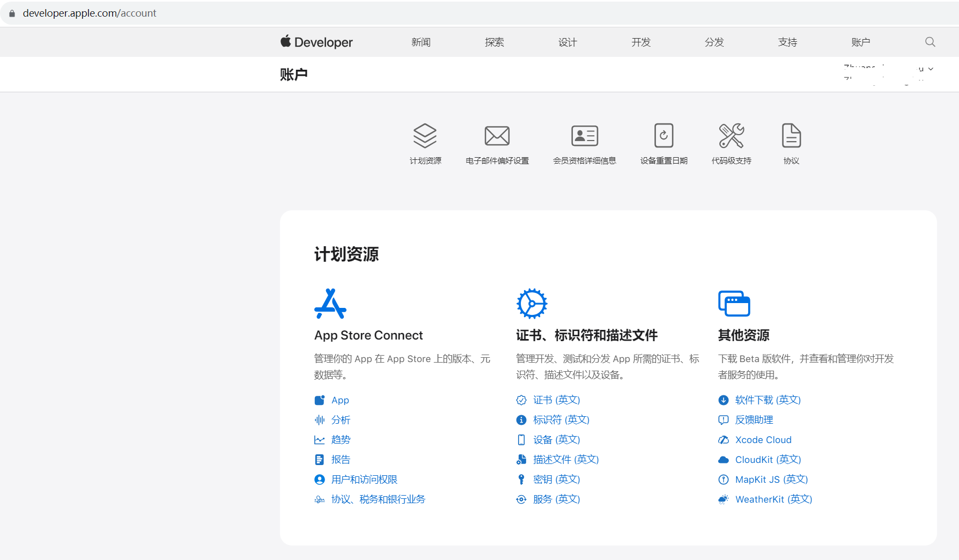Click the compass icon beside MapKit JS
Image resolution: width=959 pixels, height=560 pixels.
(724, 480)
